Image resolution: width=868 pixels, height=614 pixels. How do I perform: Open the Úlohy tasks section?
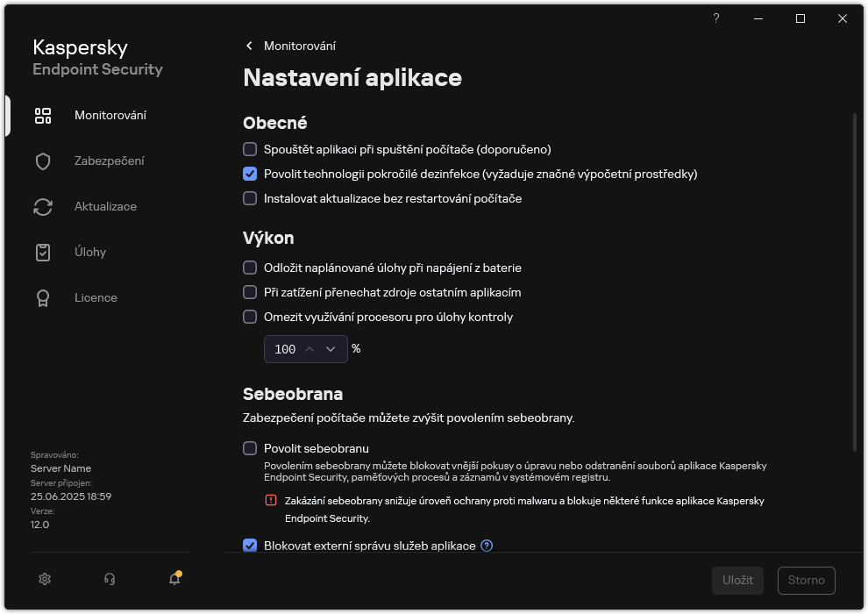pyautogui.click(x=90, y=252)
